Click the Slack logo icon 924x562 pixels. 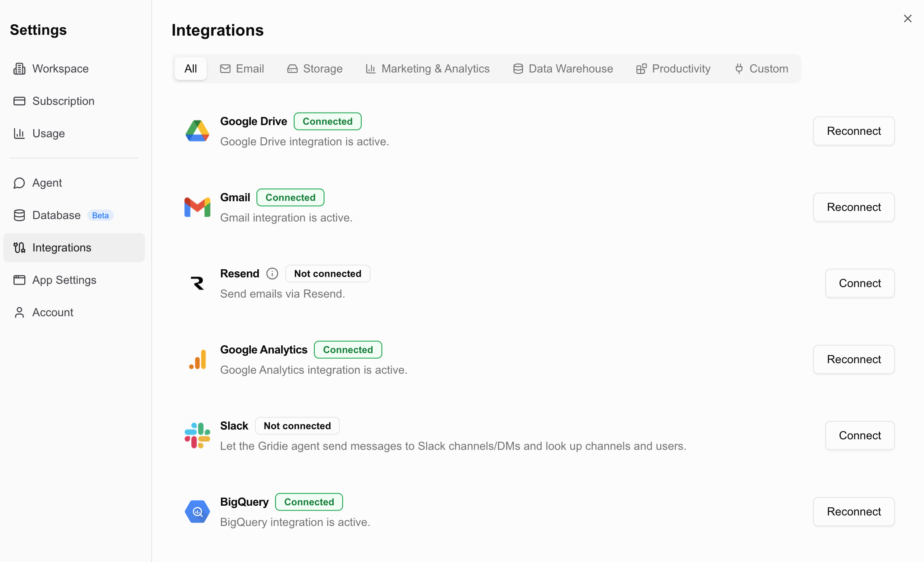click(197, 435)
